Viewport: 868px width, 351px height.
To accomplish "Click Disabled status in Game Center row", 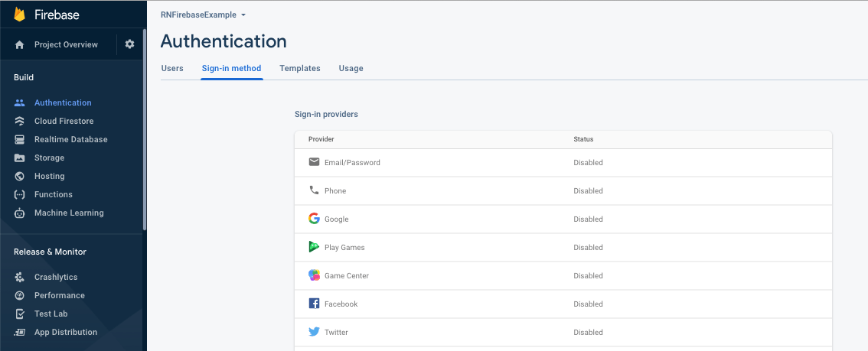I will coord(588,276).
